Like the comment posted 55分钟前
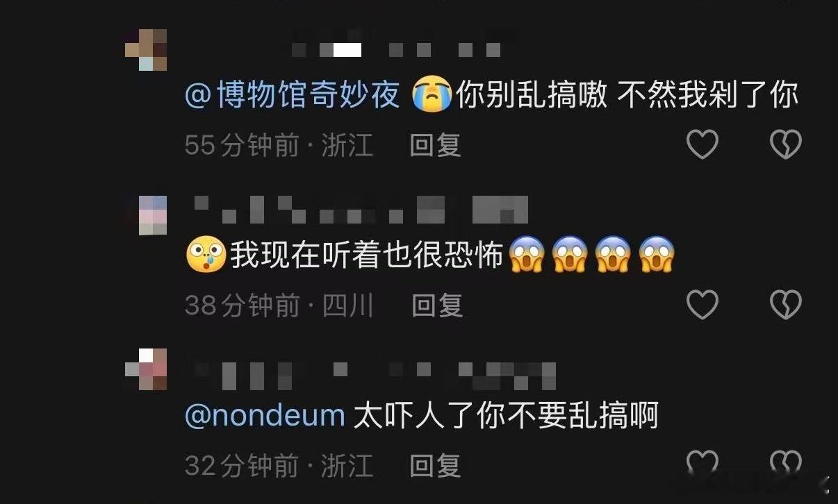 702,145
